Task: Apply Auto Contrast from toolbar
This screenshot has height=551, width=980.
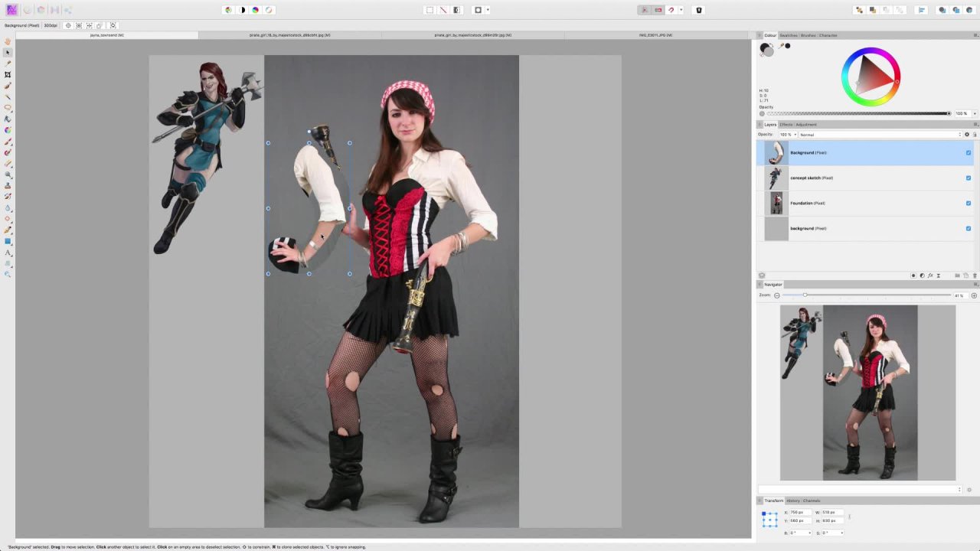Action: (242, 10)
